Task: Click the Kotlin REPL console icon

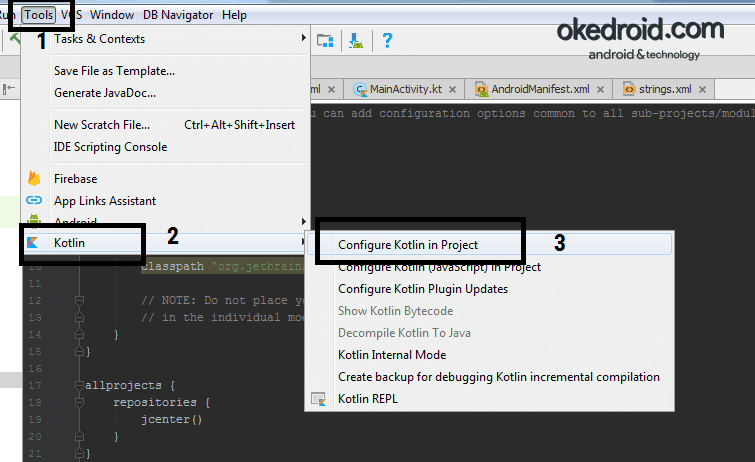Action: point(318,399)
